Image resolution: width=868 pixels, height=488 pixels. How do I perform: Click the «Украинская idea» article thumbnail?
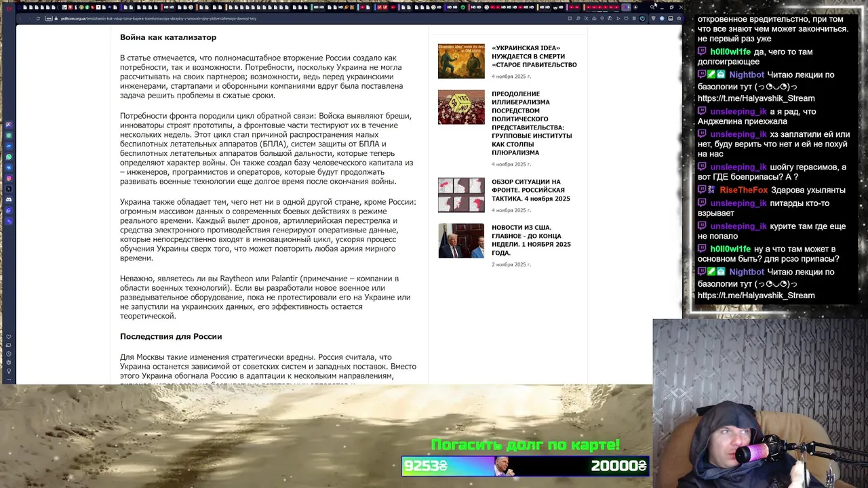[x=461, y=61]
